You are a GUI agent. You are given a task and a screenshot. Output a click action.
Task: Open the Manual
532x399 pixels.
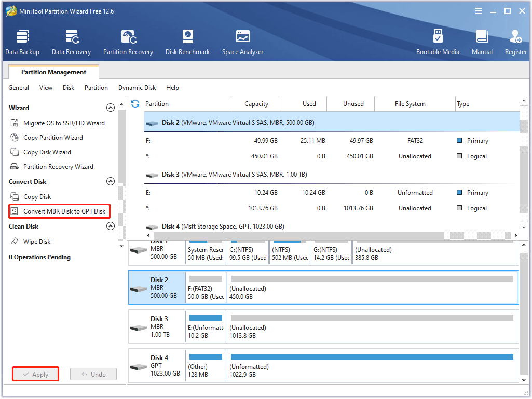coord(482,42)
